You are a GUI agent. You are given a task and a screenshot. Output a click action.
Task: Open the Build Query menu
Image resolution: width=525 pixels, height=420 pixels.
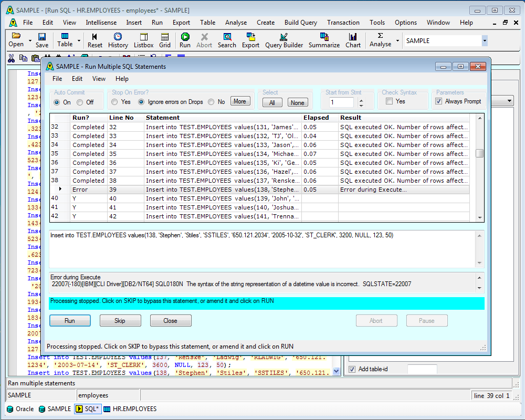coord(301,23)
